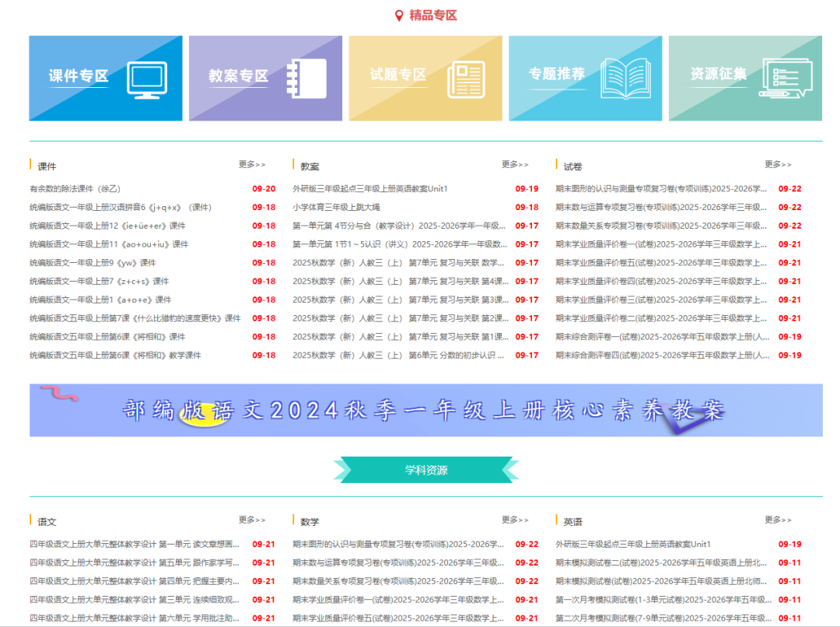
Task: Click 更多>> next to 试卷
Action: [x=779, y=163]
